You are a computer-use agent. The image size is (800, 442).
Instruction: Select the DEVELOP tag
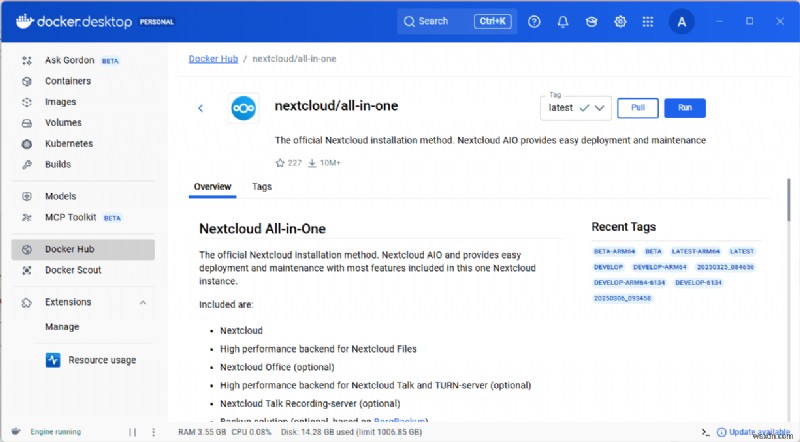click(x=608, y=267)
